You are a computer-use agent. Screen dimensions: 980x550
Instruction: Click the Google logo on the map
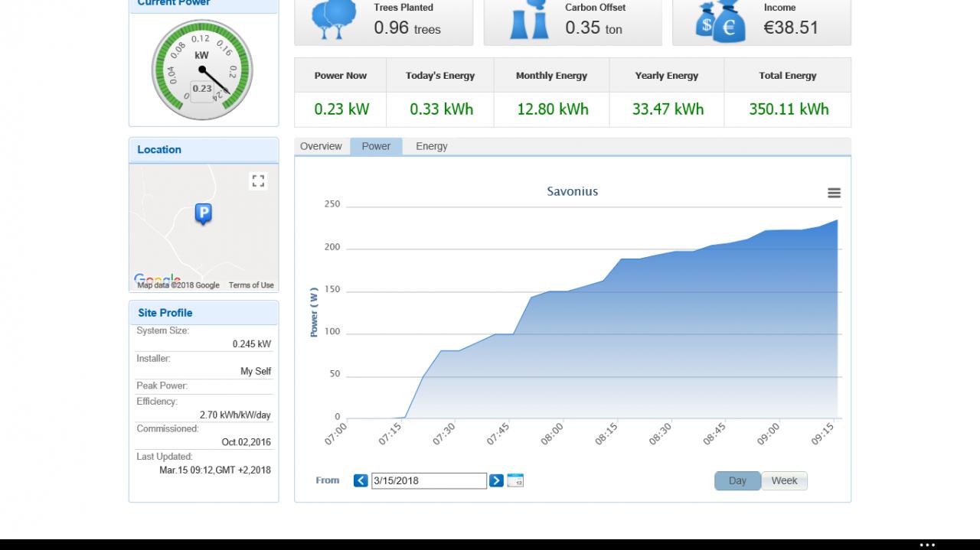coord(157,279)
